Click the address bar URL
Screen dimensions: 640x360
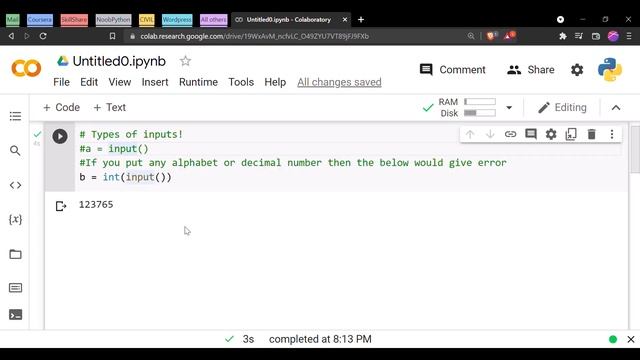[x=254, y=36]
